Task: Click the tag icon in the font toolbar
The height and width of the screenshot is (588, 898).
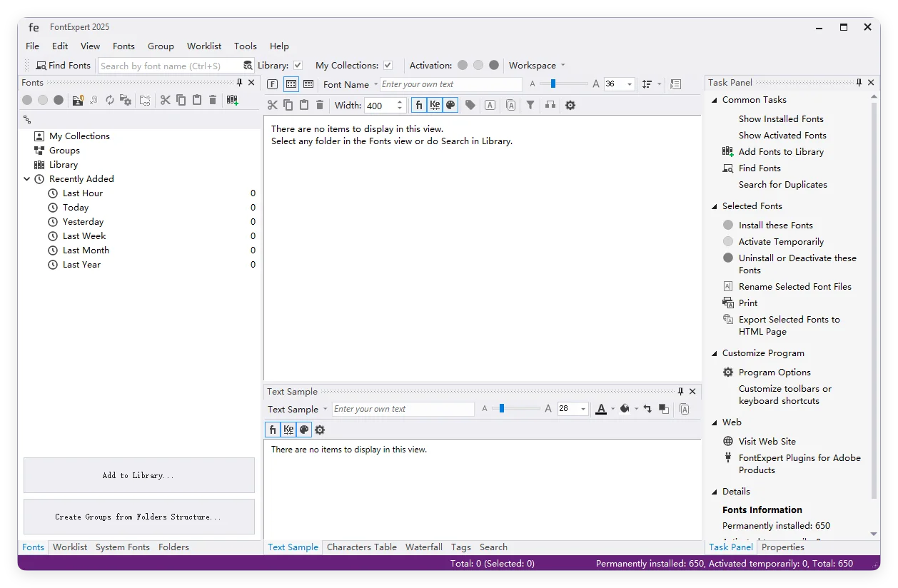Action: point(470,105)
